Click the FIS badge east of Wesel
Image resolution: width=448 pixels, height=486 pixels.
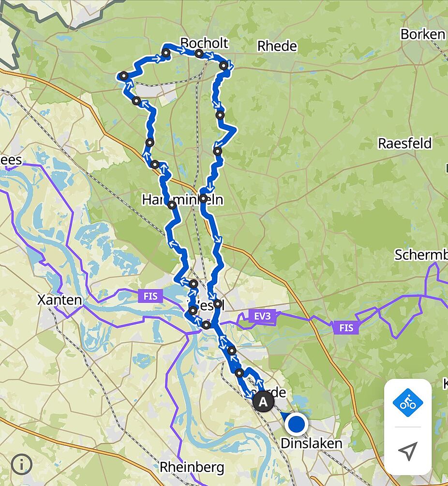(x=346, y=327)
